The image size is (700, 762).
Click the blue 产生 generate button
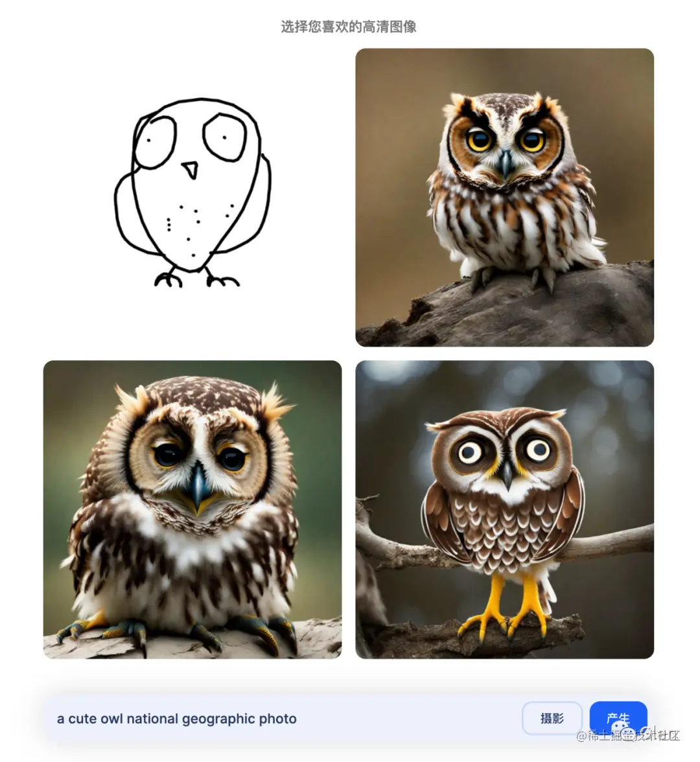[x=618, y=718]
